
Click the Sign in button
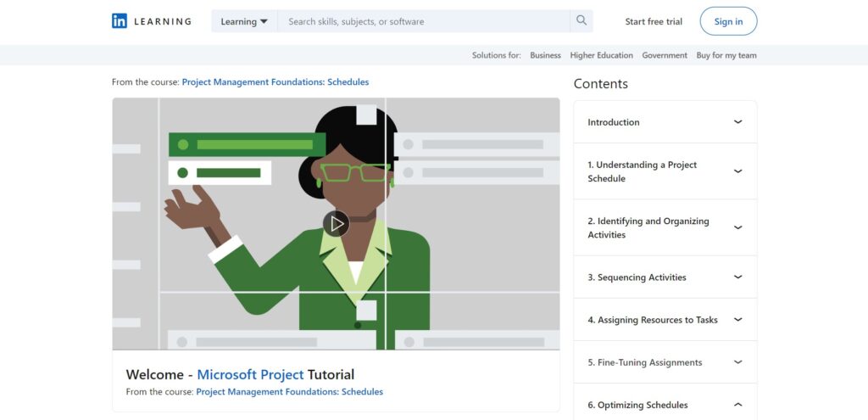pos(728,21)
